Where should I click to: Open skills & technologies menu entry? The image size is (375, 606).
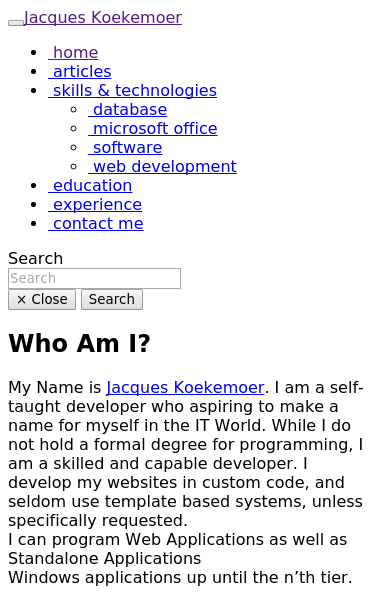(x=132, y=90)
